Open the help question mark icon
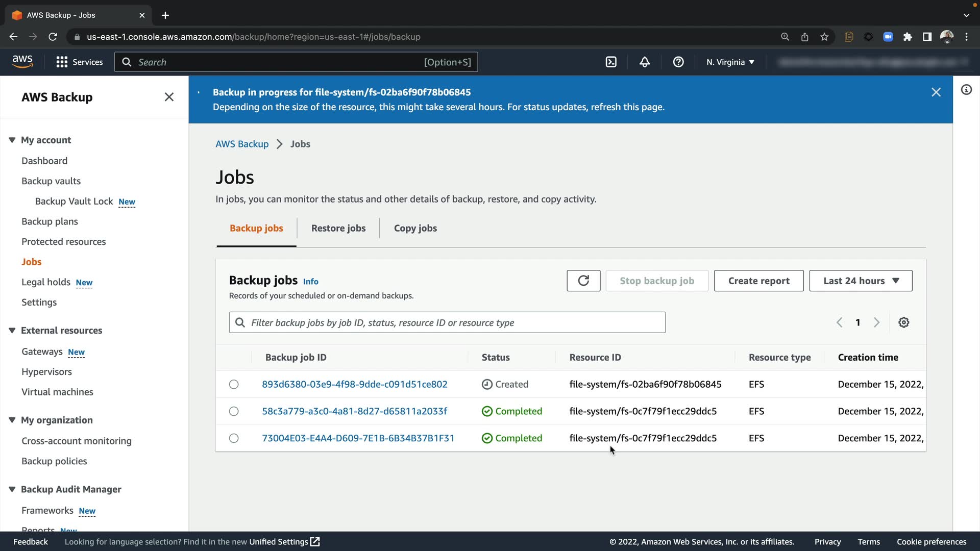The height and width of the screenshot is (551, 980). click(x=678, y=62)
